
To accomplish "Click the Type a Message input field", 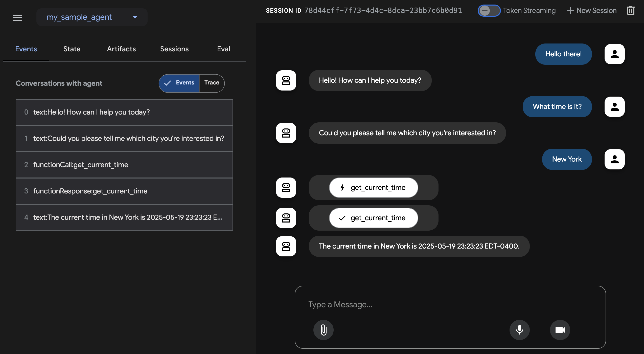I will 430,304.
